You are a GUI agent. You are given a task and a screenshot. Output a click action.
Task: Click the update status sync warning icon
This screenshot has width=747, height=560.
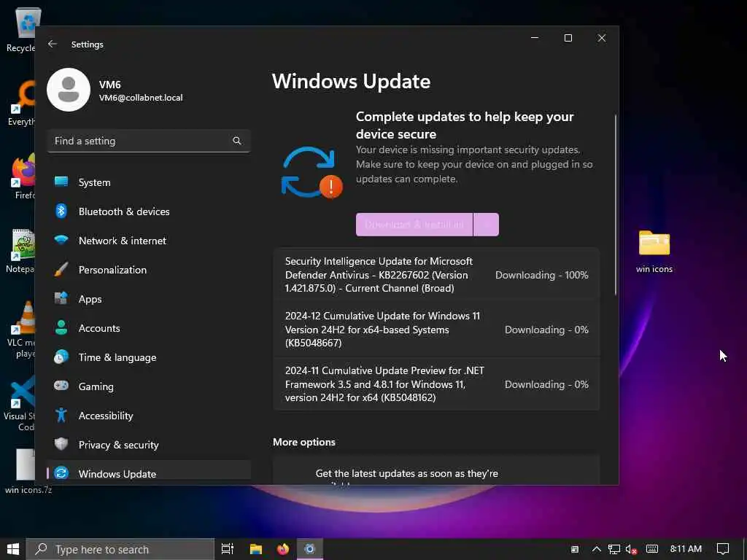point(311,172)
